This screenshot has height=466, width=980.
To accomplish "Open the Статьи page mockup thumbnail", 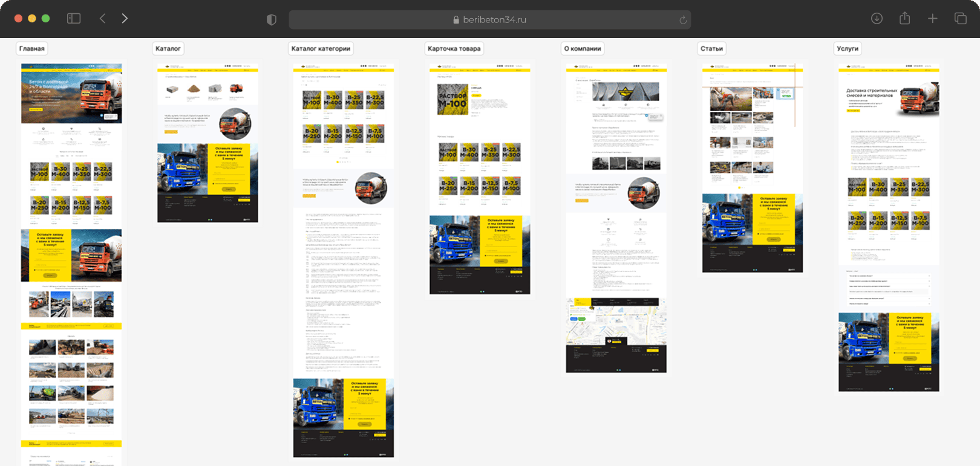I will [753, 168].
